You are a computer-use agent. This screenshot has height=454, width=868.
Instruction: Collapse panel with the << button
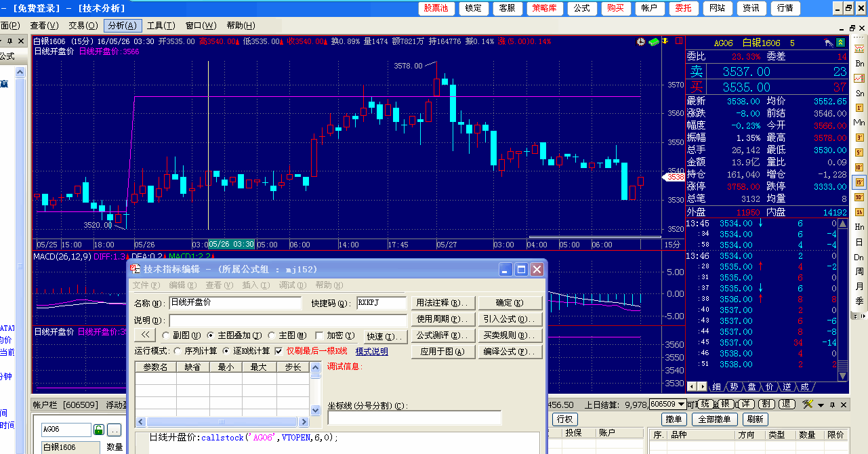coord(146,335)
